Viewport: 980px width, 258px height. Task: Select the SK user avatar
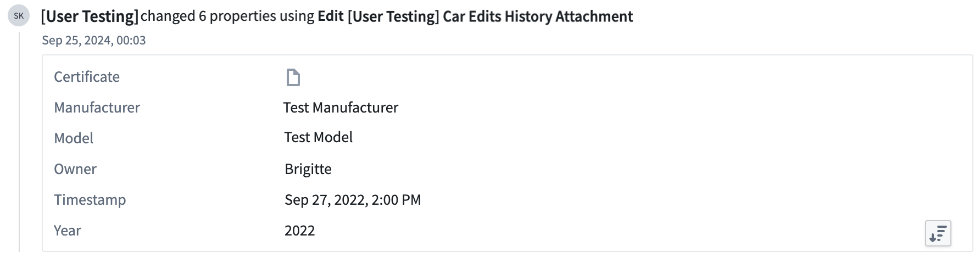tap(19, 16)
